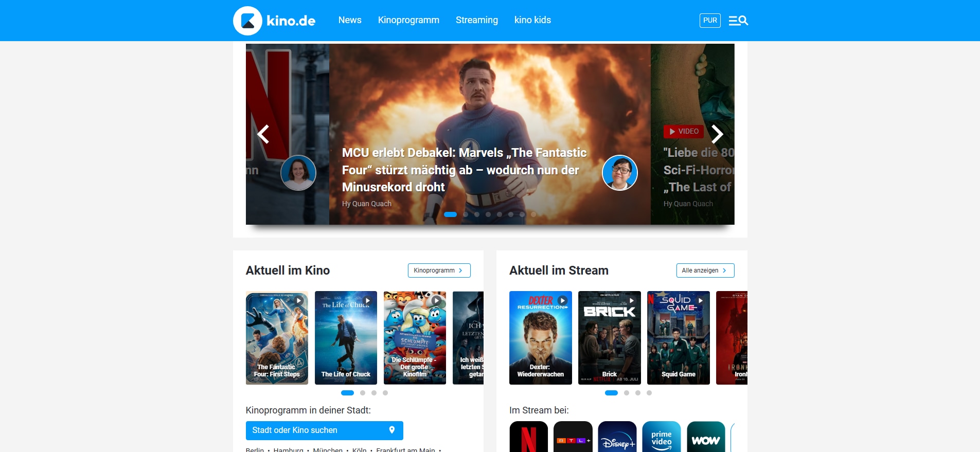
Task: Select first dot of Aktuell im Stream carousel
Action: (x=611, y=393)
